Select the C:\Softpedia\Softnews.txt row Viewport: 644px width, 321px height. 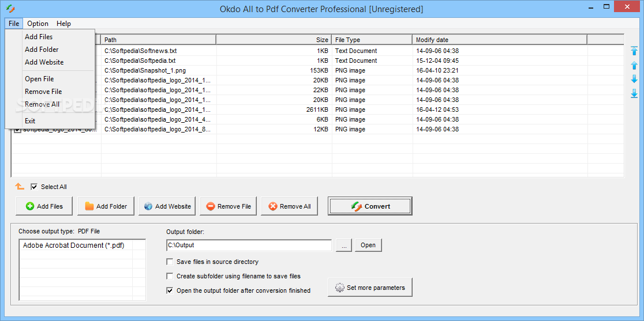coord(317,51)
